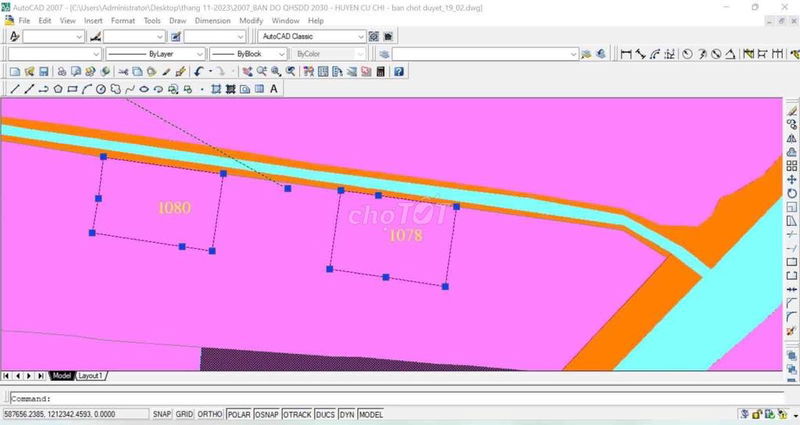
Task: Click the MODEL button in status bar
Action: pos(371,414)
